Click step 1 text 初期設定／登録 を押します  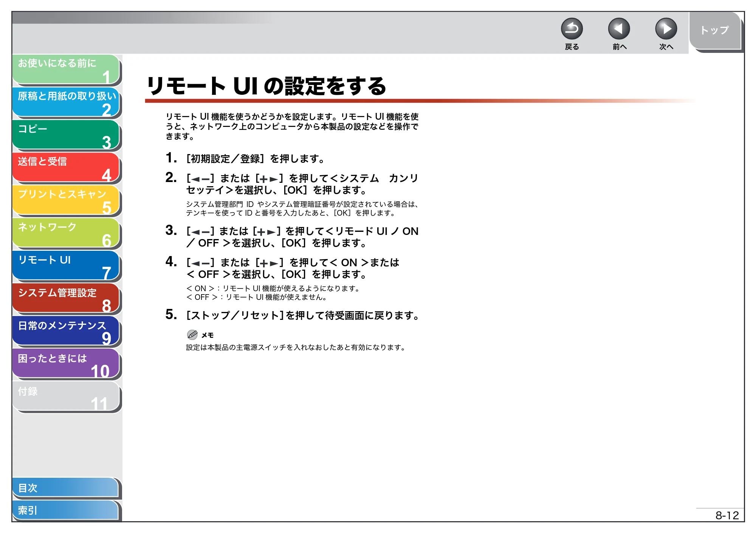(255, 159)
